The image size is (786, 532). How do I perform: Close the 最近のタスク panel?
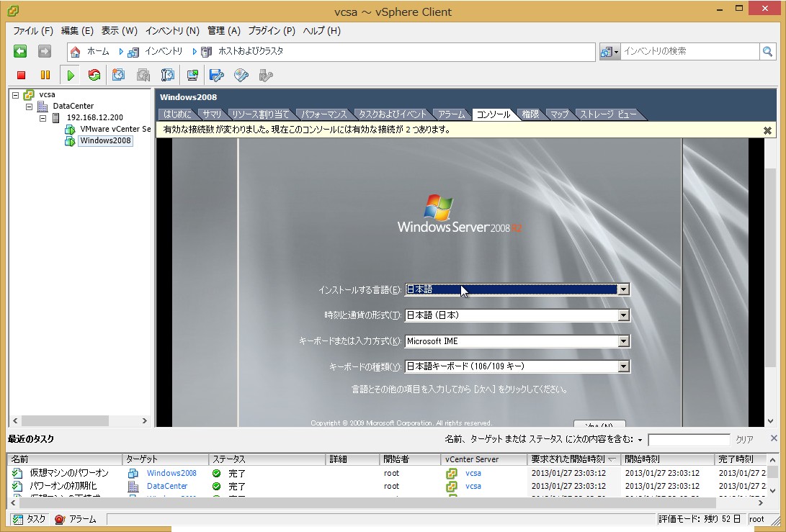pos(774,438)
